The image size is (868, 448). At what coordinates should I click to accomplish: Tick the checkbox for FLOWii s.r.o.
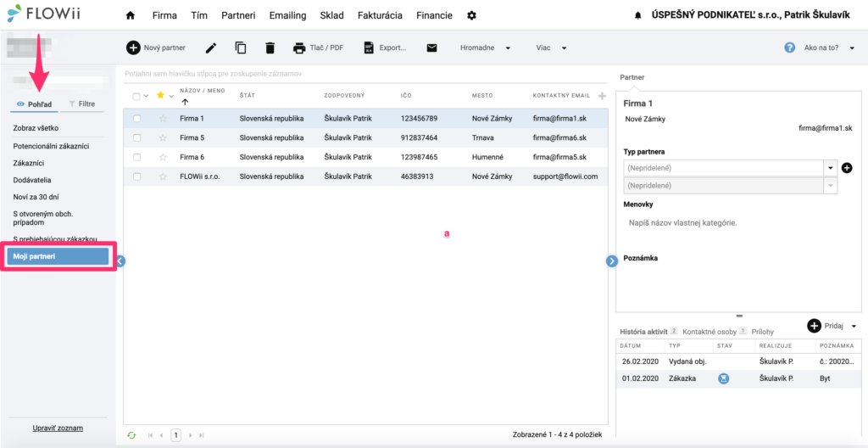pos(137,176)
